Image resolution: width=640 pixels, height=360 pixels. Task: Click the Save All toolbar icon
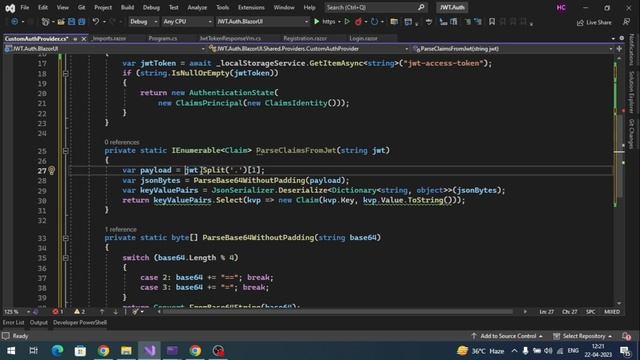click(82, 22)
